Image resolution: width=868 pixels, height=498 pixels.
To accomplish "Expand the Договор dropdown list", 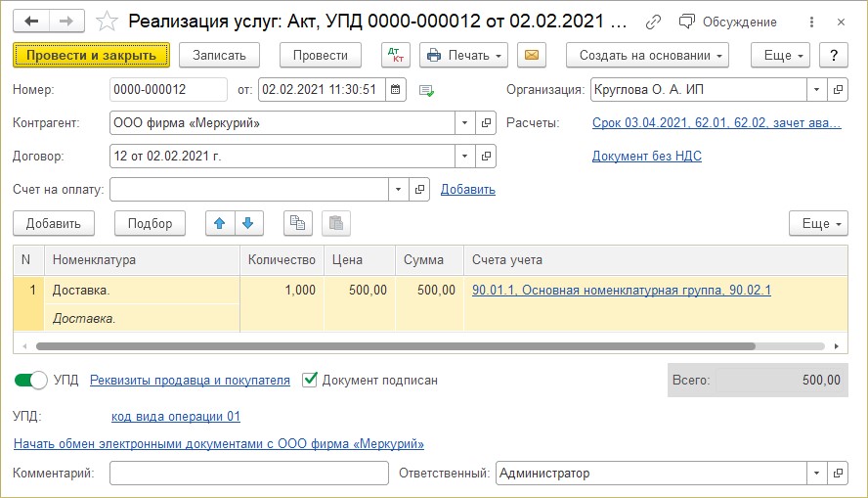I will pyautogui.click(x=464, y=156).
